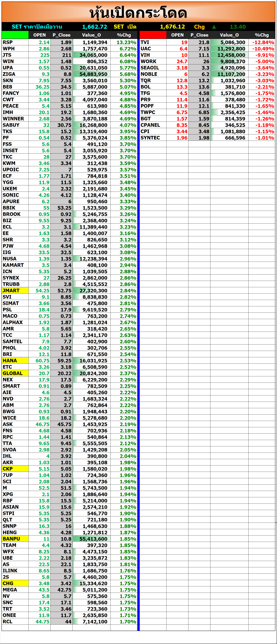
Task: Click the NUSA value 12,238,394 cell
Action: pyautogui.click(x=91, y=259)
